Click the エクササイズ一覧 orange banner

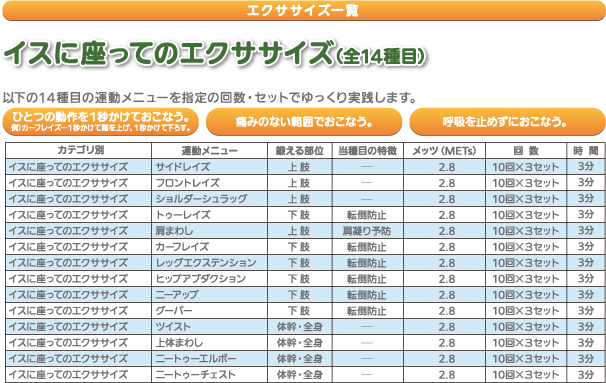click(303, 10)
